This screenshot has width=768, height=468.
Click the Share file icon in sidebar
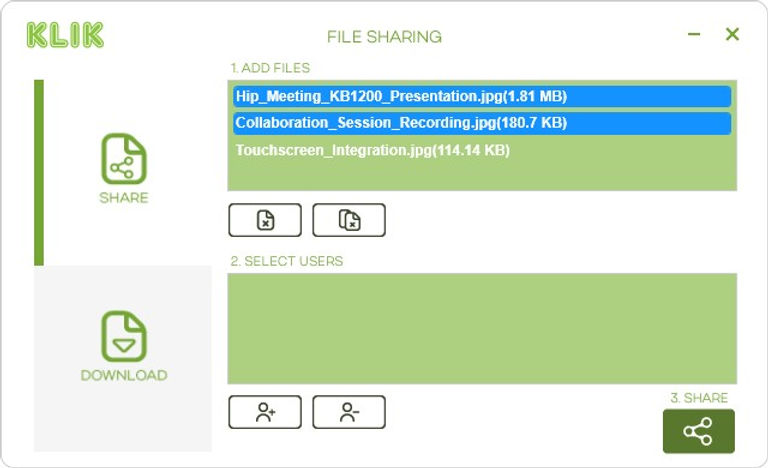124,159
